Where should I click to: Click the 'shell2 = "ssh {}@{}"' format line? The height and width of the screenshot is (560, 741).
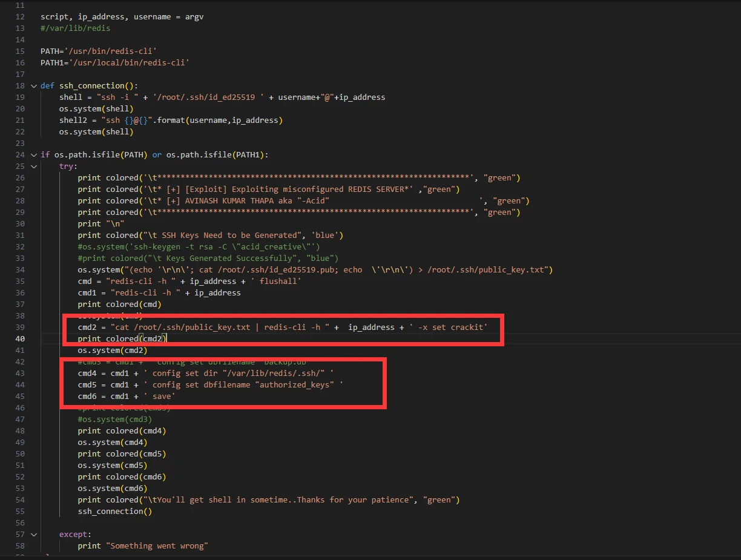(x=171, y=120)
